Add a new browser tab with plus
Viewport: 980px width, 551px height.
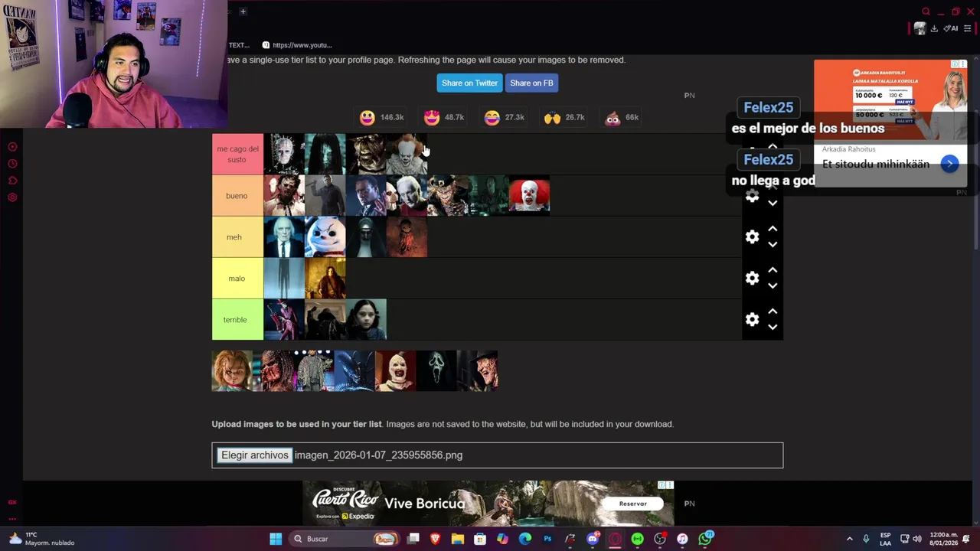point(243,11)
